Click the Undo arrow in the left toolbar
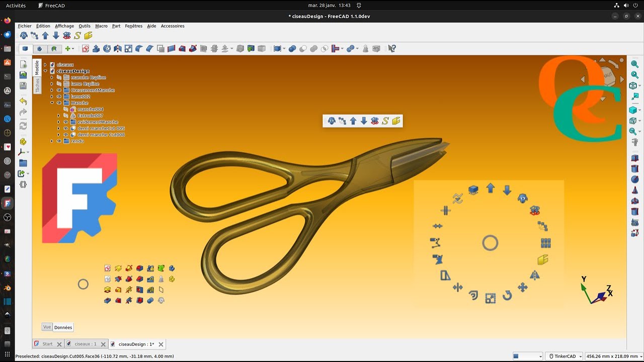The height and width of the screenshot is (362, 644). point(23,101)
